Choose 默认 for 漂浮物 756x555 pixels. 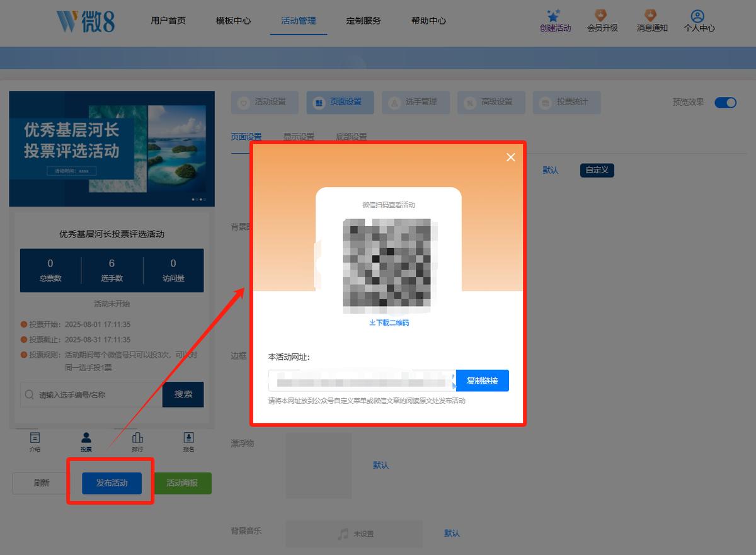tap(381, 465)
